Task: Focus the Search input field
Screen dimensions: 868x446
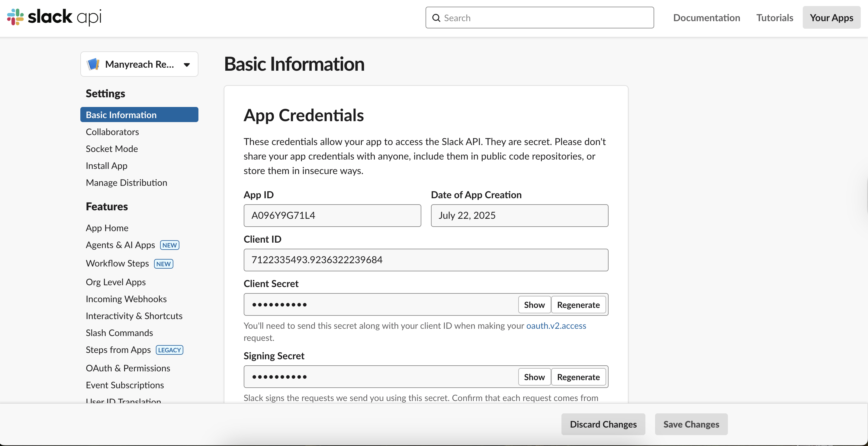Action: (539, 18)
